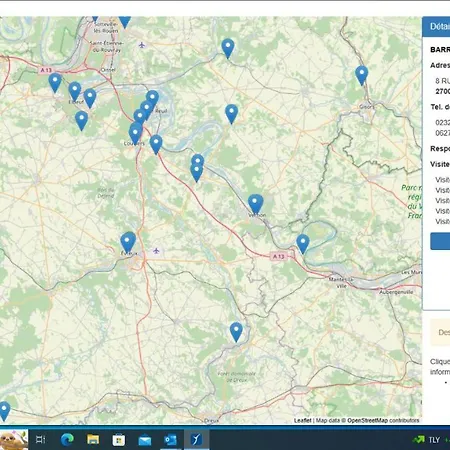Select the marker beside the Seine loop near A13
Image resolution: width=450 pixels, height=450 pixels.
tap(303, 244)
